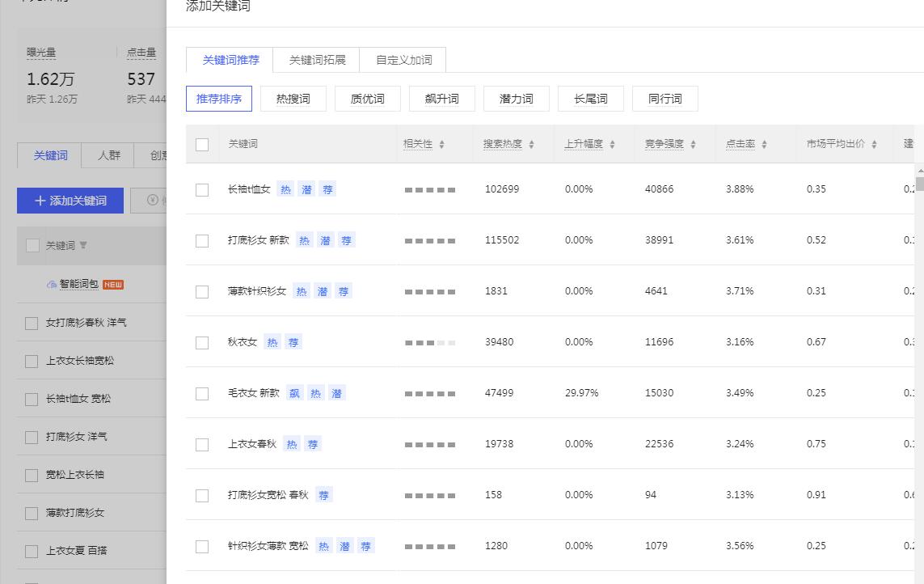Screen dimensions: 924x584
Task: Click the 添加关键词 button
Action: tap(70, 200)
